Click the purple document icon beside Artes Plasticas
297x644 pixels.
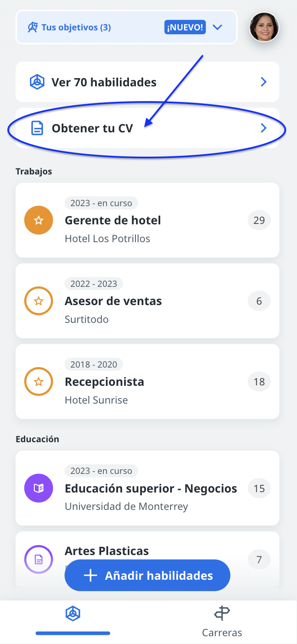(39, 559)
